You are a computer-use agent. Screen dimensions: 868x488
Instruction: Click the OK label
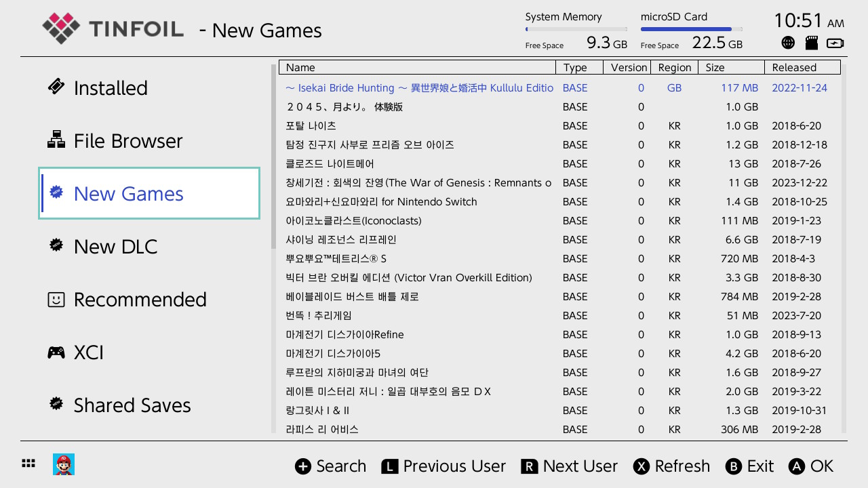822,466
